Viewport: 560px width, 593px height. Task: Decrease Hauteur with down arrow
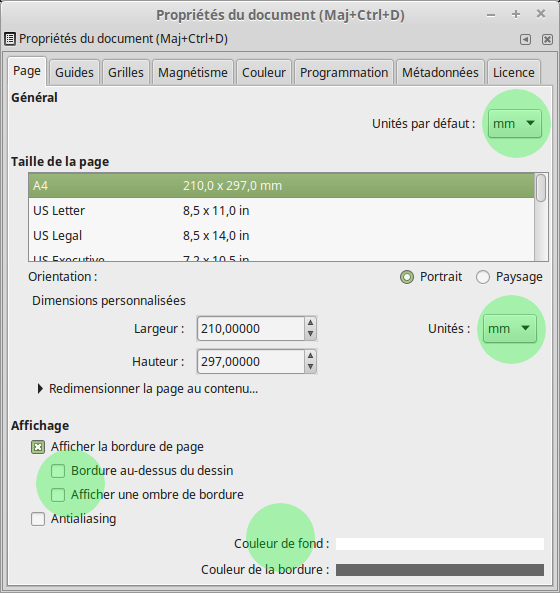[x=310, y=367]
